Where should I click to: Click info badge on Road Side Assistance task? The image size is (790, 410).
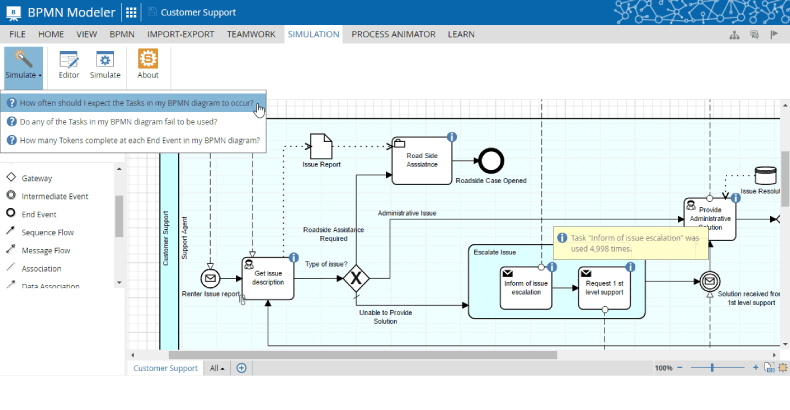(x=451, y=137)
